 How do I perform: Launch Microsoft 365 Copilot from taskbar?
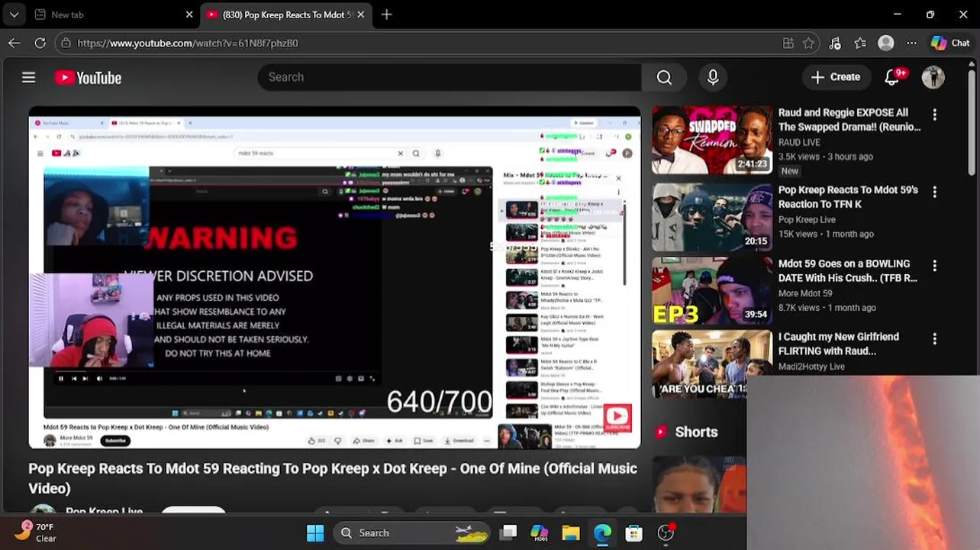[x=540, y=532]
